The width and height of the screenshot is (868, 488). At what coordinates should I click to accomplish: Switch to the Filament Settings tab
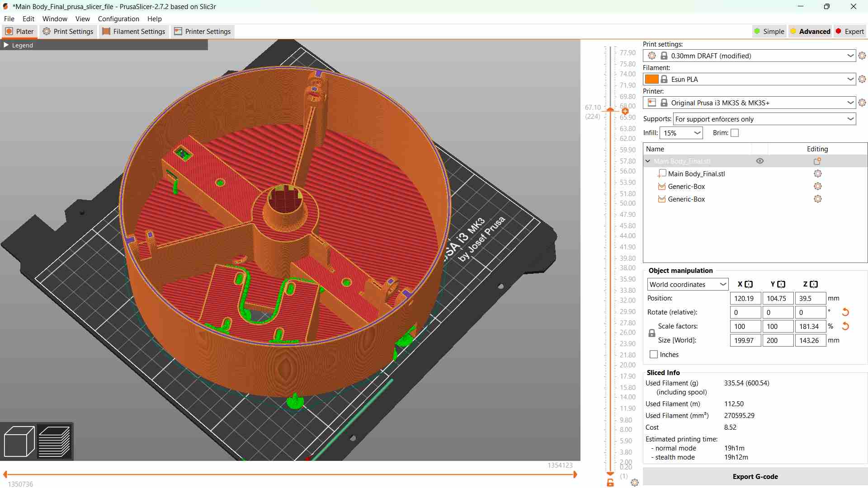click(x=134, y=32)
